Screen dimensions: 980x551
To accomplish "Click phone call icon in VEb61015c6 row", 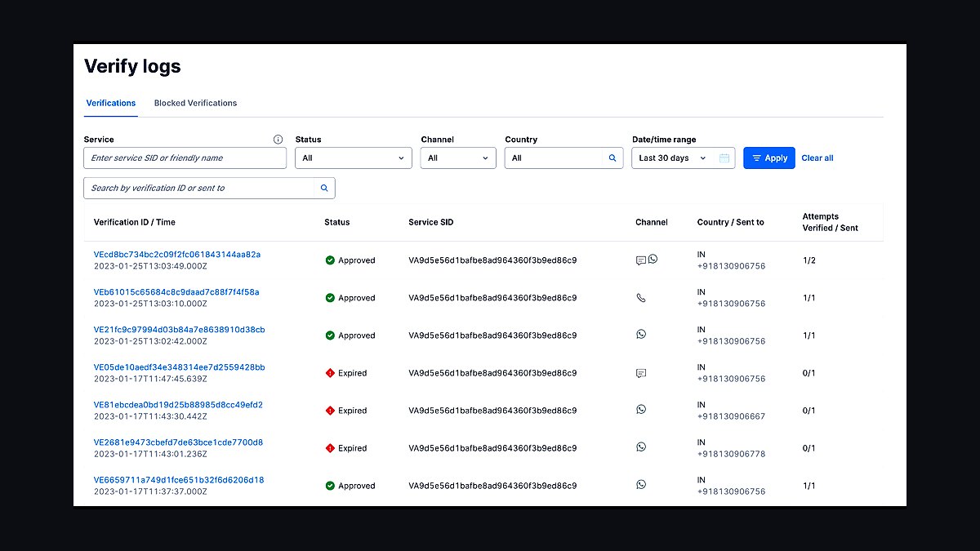I will 641,298.
